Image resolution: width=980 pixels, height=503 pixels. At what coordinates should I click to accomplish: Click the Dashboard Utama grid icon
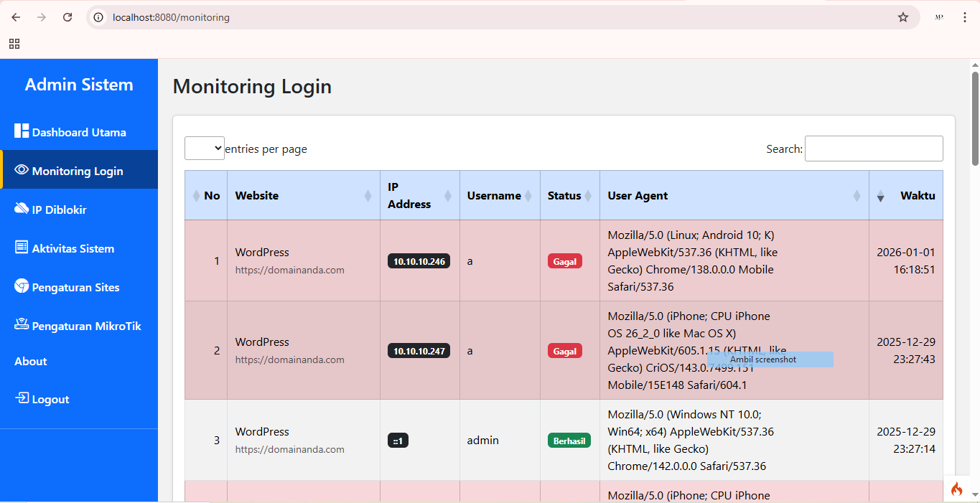point(22,131)
